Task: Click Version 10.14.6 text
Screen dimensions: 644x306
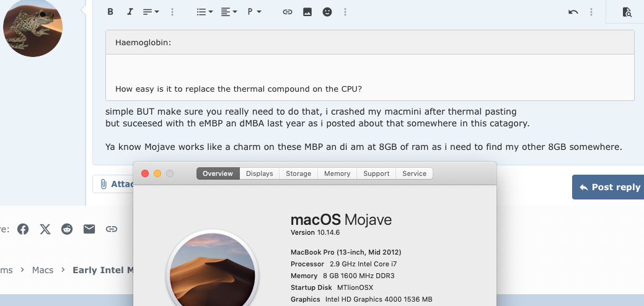Action: pyautogui.click(x=315, y=232)
